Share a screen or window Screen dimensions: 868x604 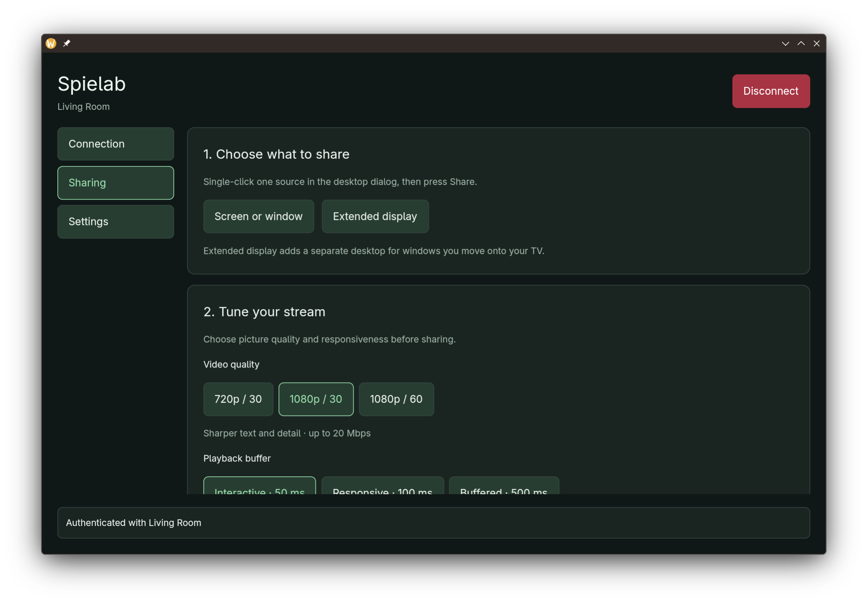(258, 217)
